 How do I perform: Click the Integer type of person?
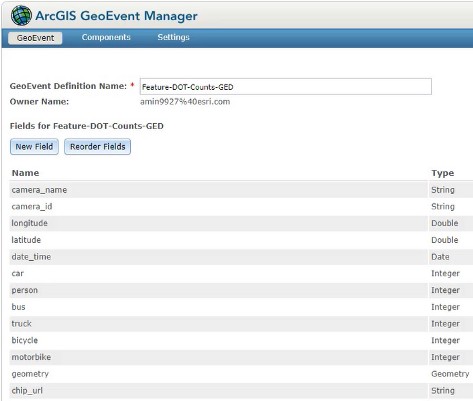(445, 290)
